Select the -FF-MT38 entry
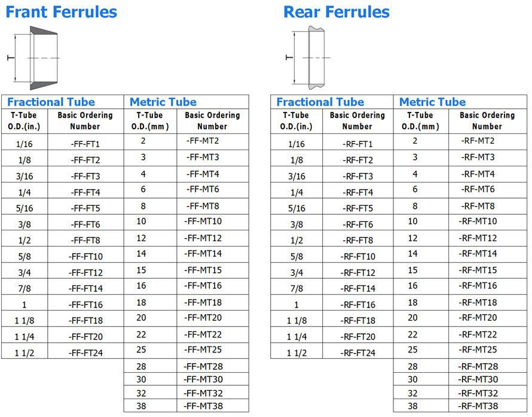 (203, 406)
